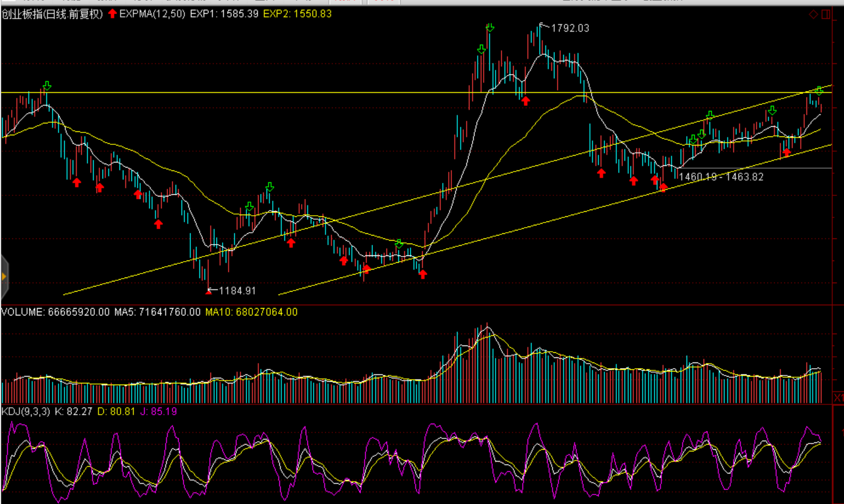Click the rightmost red buy arrow

(x=786, y=152)
